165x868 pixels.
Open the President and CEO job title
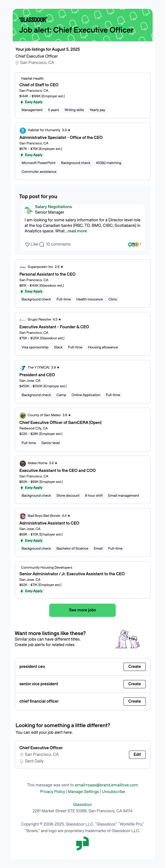(x=37, y=375)
